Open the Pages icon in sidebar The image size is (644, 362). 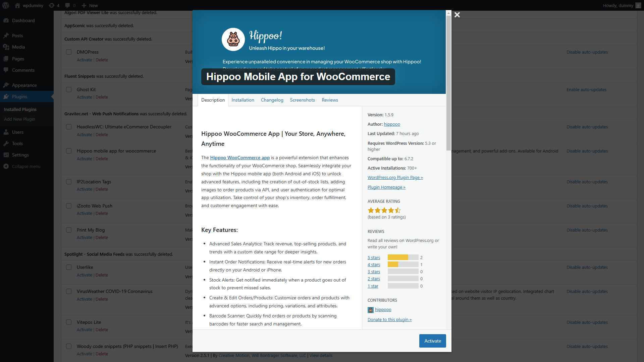point(6,59)
